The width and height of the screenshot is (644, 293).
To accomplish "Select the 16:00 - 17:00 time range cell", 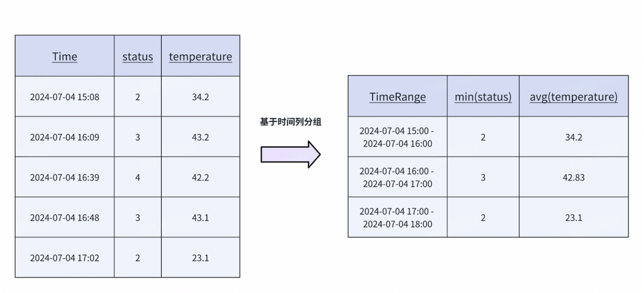I will [x=398, y=177].
